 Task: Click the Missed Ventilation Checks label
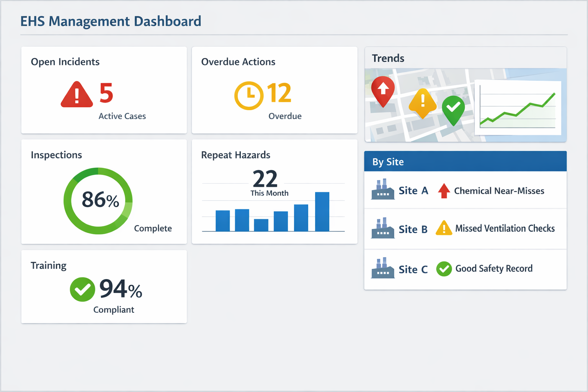pos(505,229)
